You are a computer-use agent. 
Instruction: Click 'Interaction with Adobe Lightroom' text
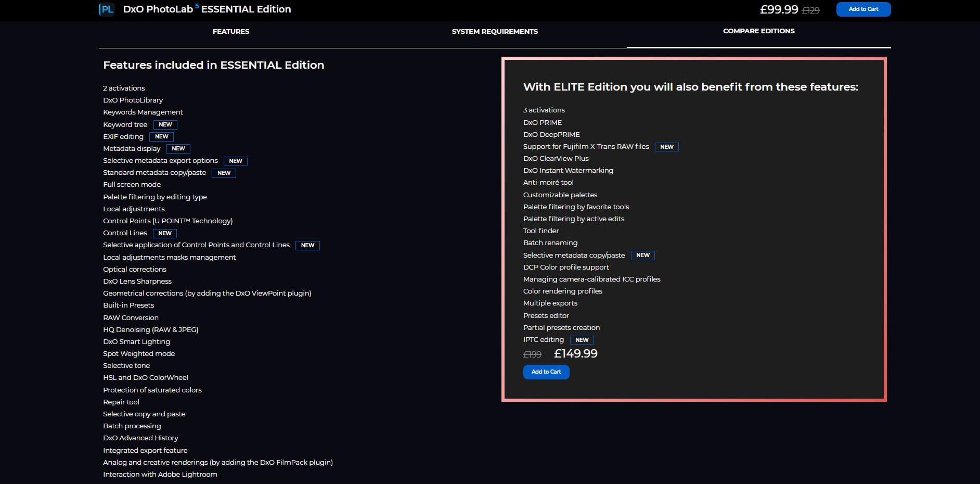tap(160, 475)
